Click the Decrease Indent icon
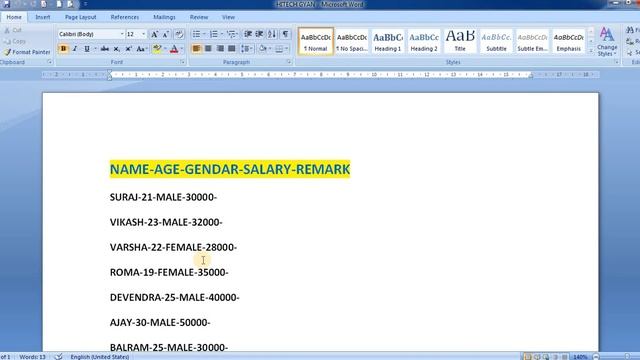 (x=248, y=34)
